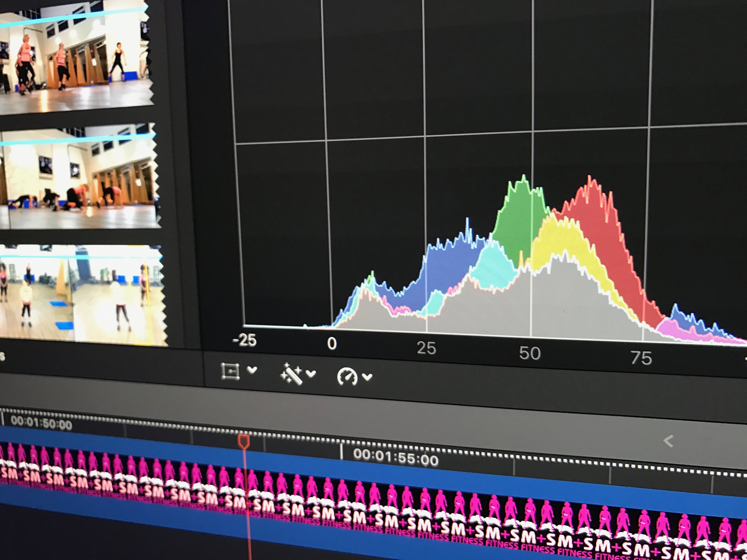Open the Transform tool dropdown chevron
This screenshot has width=747, height=560.
pyautogui.click(x=252, y=370)
